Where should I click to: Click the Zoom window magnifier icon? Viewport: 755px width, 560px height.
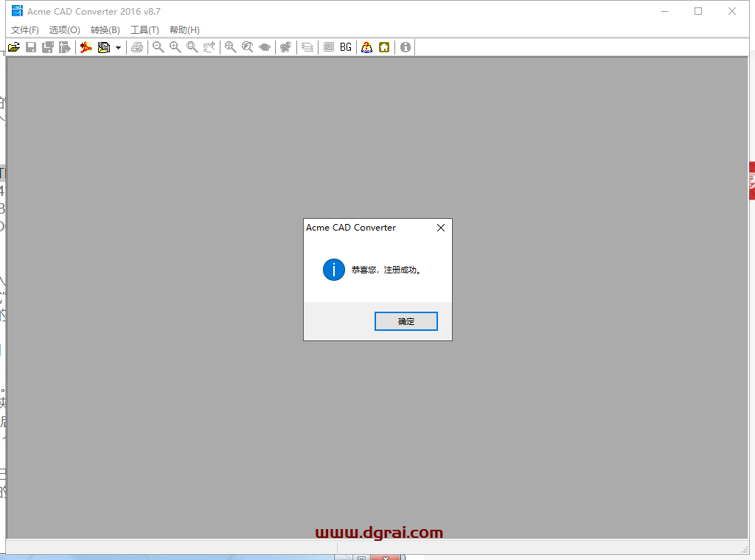click(192, 47)
